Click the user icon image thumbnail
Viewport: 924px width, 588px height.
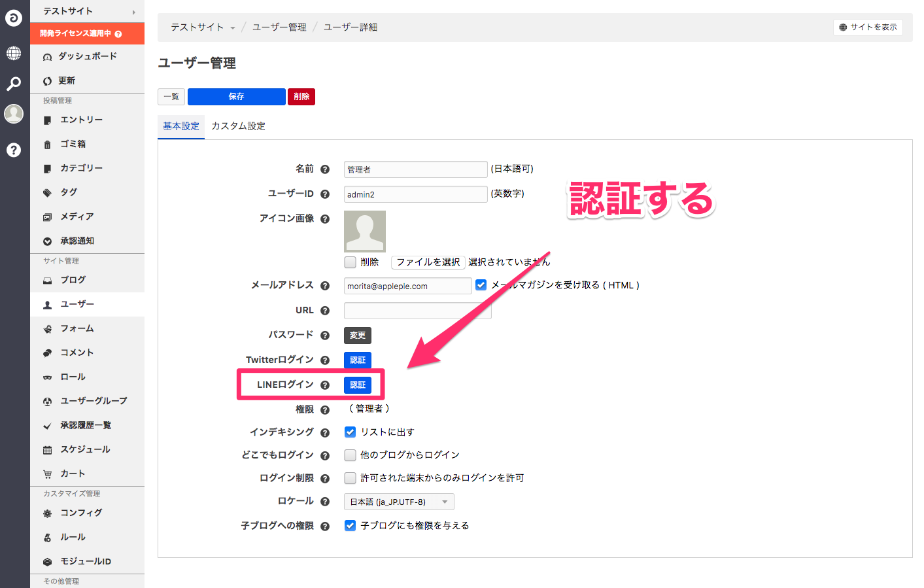[365, 231]
